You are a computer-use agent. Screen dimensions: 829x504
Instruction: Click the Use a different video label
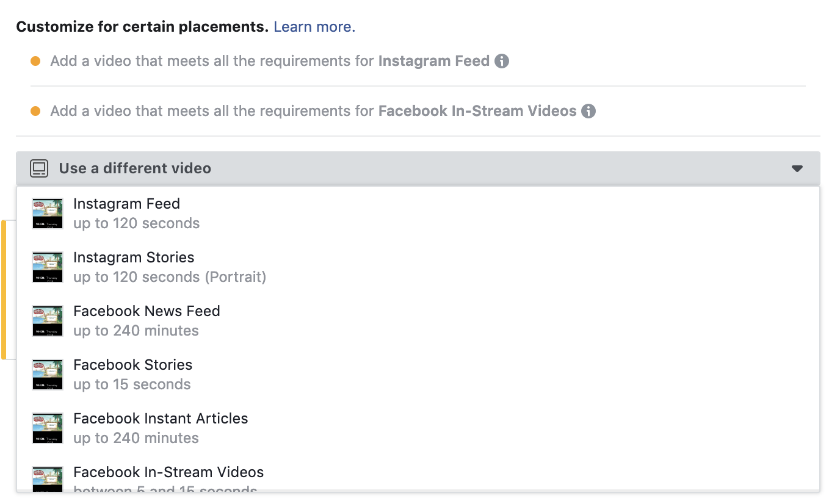click(135, 168)
